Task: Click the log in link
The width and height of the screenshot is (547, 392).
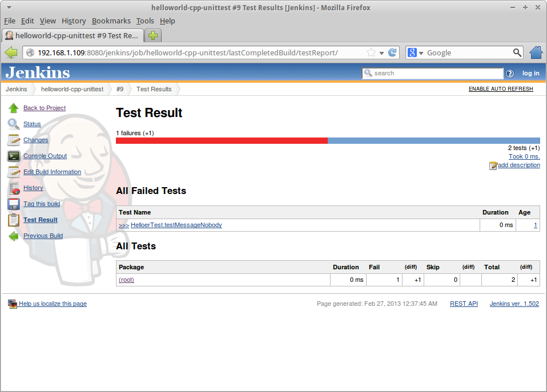Action: tap(530, 73)
